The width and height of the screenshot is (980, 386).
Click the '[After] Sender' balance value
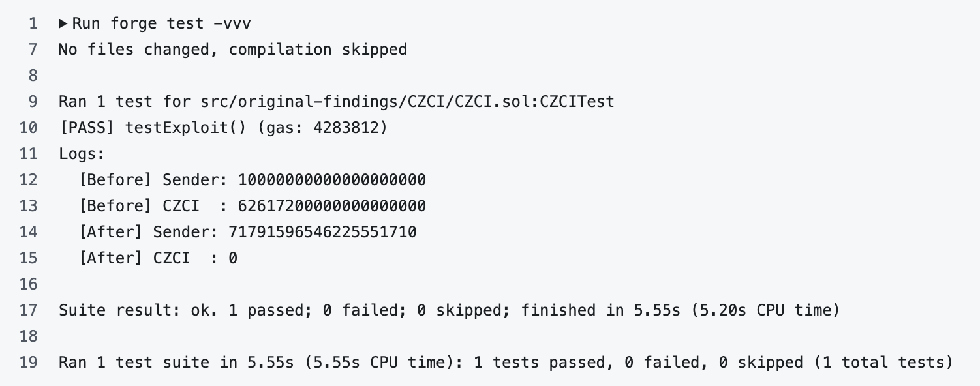(x=322, y=232)
